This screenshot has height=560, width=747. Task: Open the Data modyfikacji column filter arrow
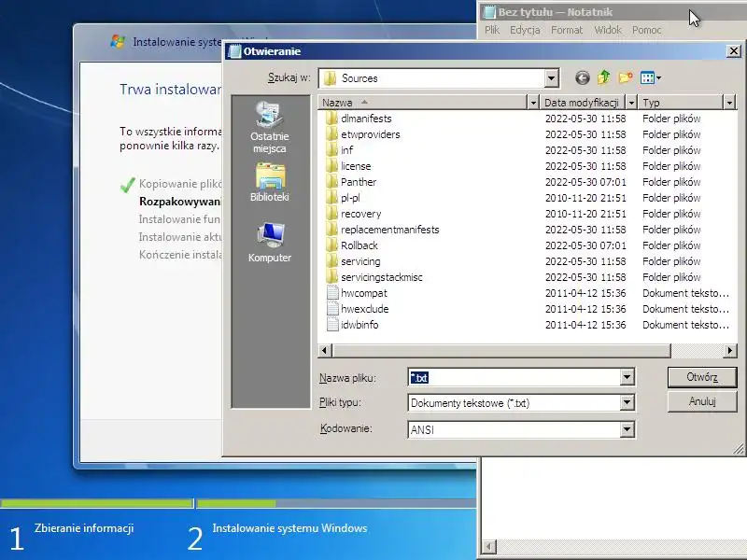click(x=631, y=103)
